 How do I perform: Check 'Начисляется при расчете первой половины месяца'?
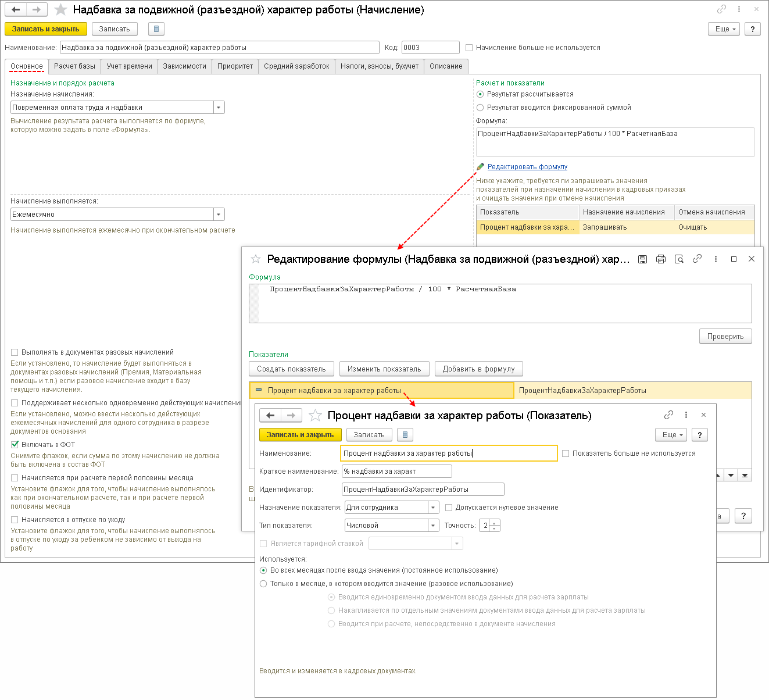click(15, 478)
